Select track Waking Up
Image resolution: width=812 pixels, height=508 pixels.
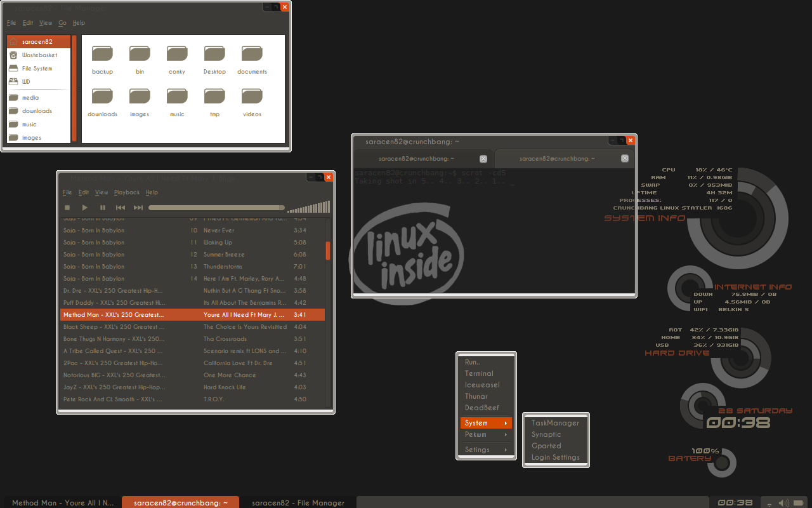[x=192, y=243]
